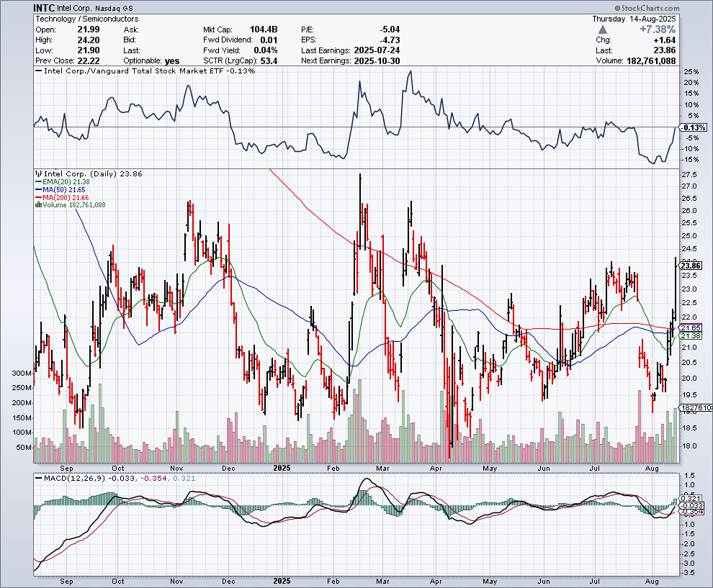Select the Low value 21.90
Image resolution: width=713 pixels, height=588 pixels.
coord(88,50)
